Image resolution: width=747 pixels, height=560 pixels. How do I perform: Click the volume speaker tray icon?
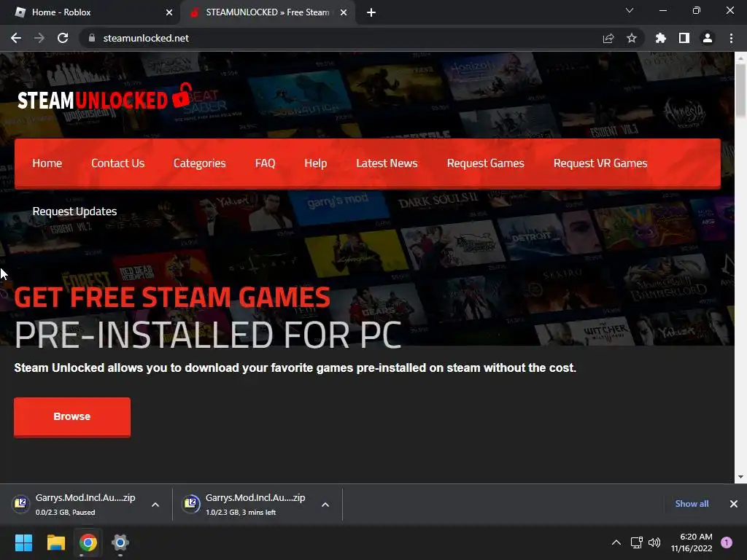tap(654, 542)
